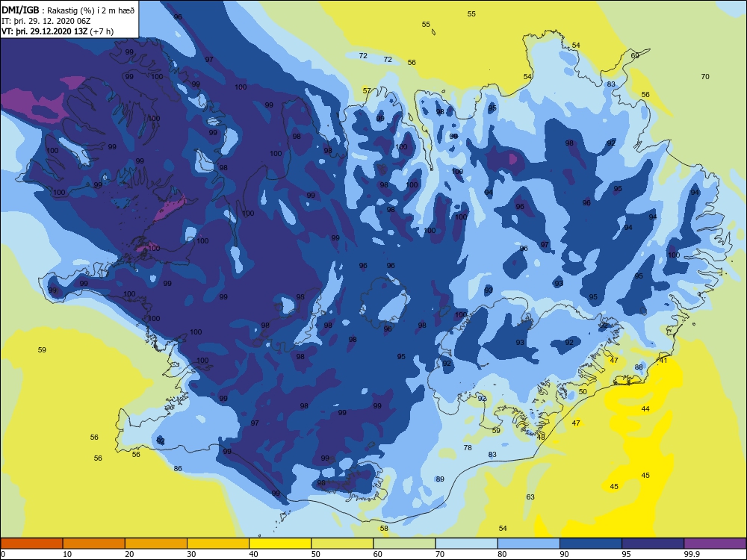Click the 'IT: þri. 29. 12. 2020 06Z' line
Viewport: 747px width, 560px height.
pyautogui.click(x=44, y=21)
